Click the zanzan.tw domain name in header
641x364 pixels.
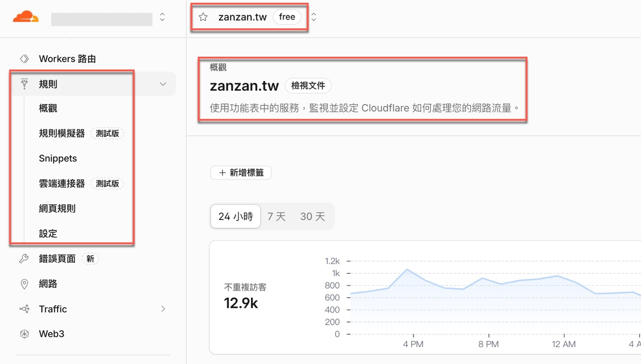[243, 17]
